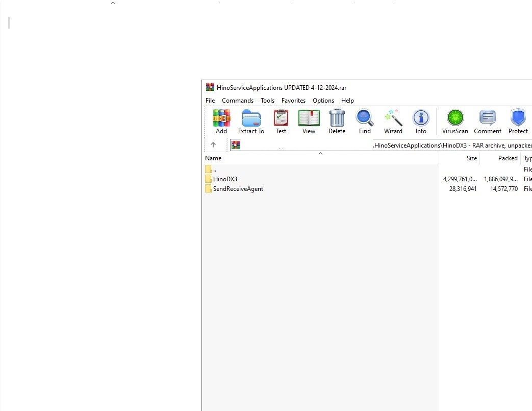The image size is (532, 411).
Task: Open the Commands menu
Action: [x=238, y=101]
